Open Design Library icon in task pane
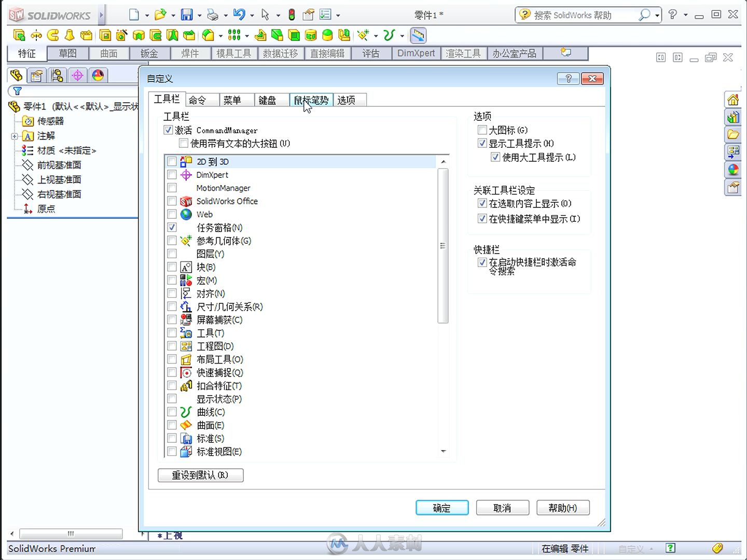Screen dimensions: 747x560 pyautogui.click(x=733, y=117)
